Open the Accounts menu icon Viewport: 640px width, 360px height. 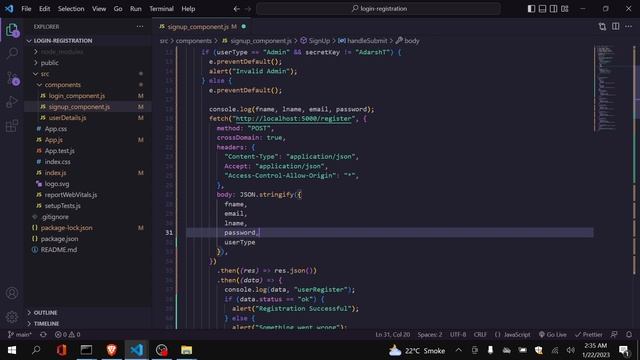12,293
